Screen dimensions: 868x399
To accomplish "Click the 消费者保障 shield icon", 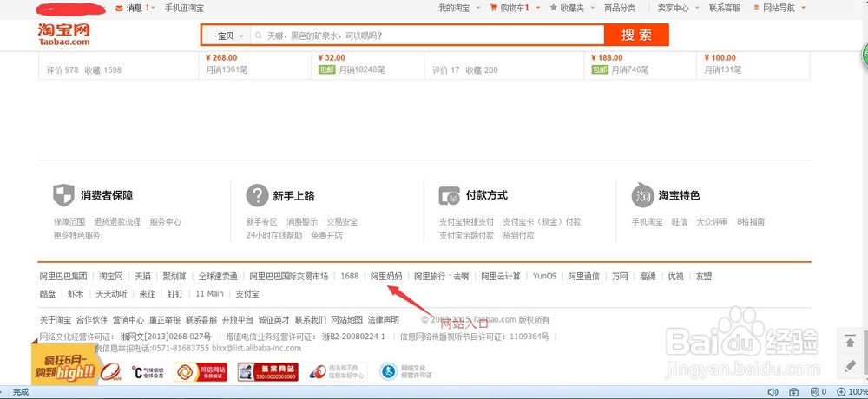I will tap(63, 195).
